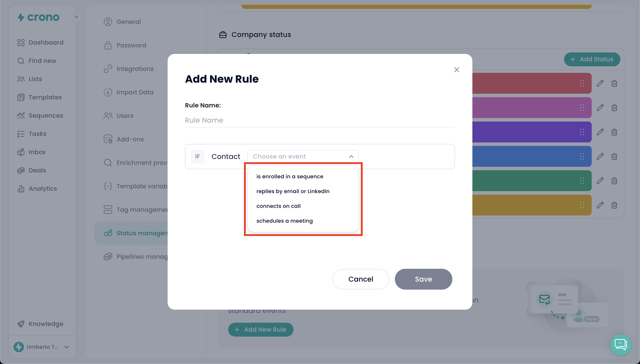Open Analytics from the left sidebar
The image size is (640, 364).
tap(42, 189)
